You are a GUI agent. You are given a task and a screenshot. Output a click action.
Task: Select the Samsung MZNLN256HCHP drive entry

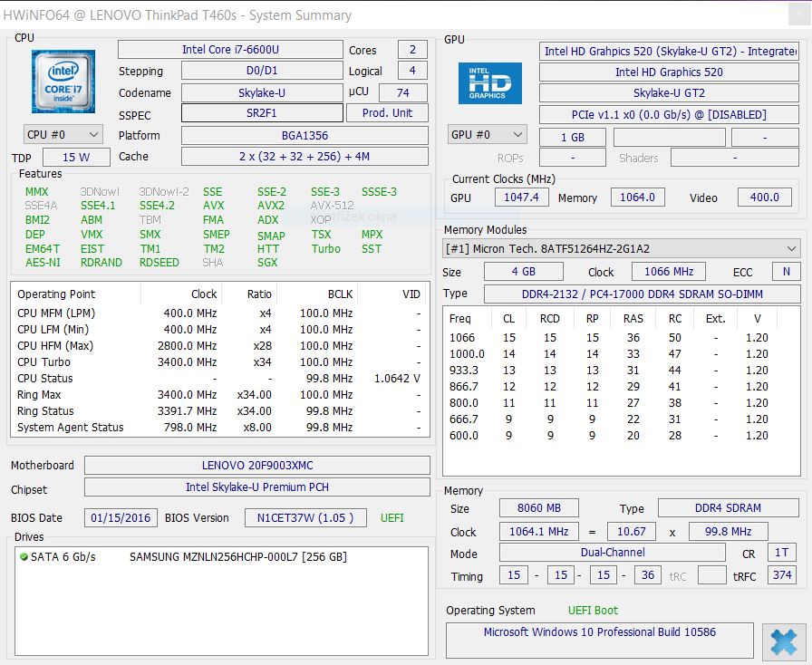point(237,557)
